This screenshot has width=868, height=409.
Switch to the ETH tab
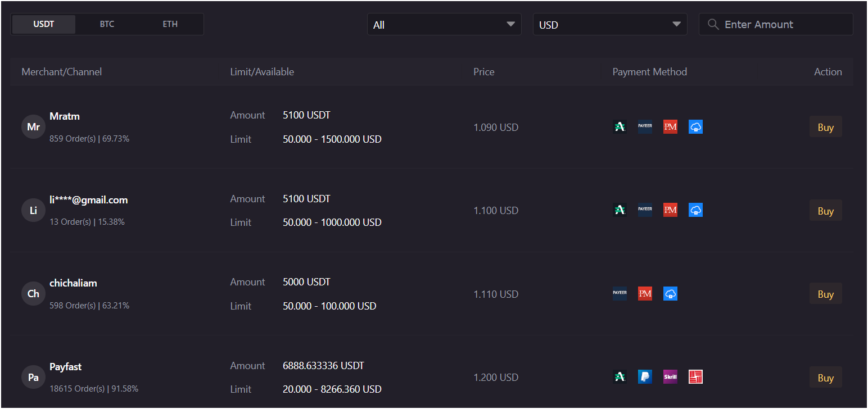point(170,24)
